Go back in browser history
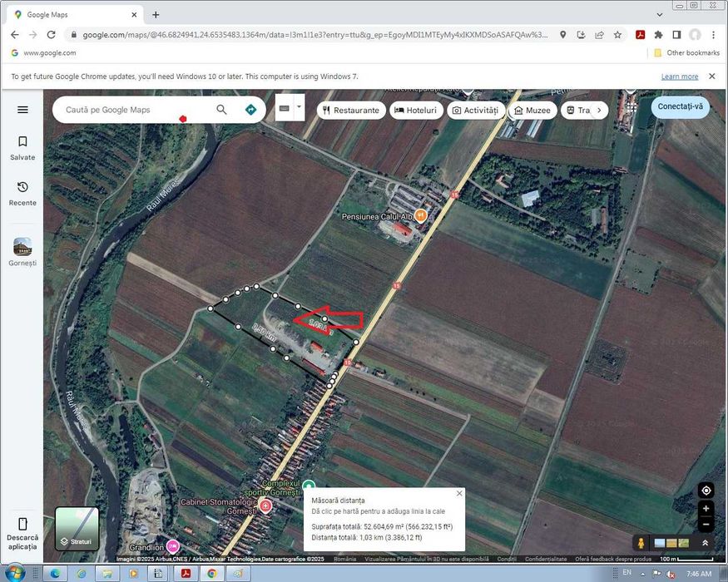 [15, 35]
